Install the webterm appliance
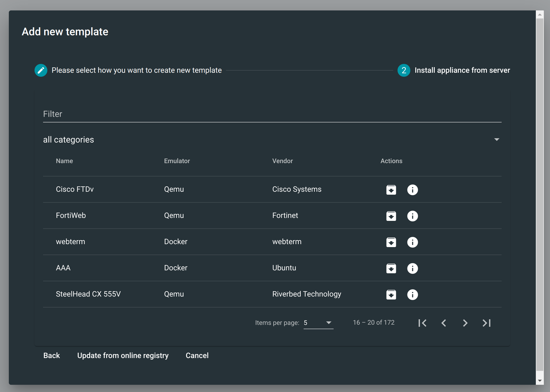The image size is (550, 392). [x=391, y=242]
